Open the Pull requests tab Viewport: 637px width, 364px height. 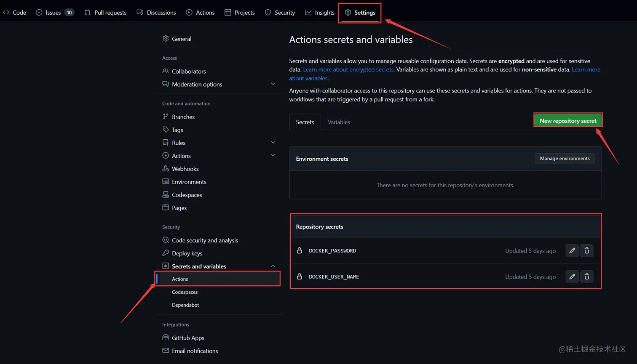pos(105,13)
